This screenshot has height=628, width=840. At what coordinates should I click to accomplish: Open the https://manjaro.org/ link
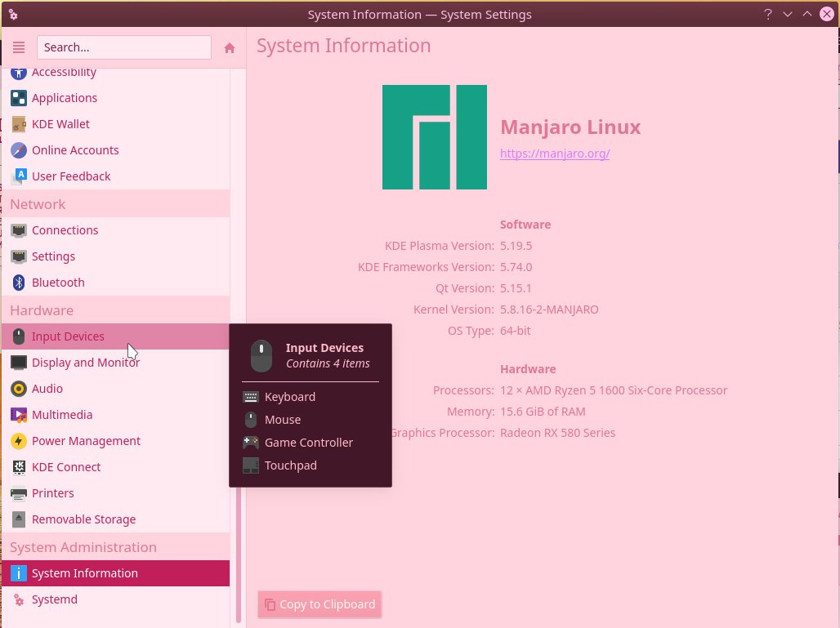tap(555, 154)
